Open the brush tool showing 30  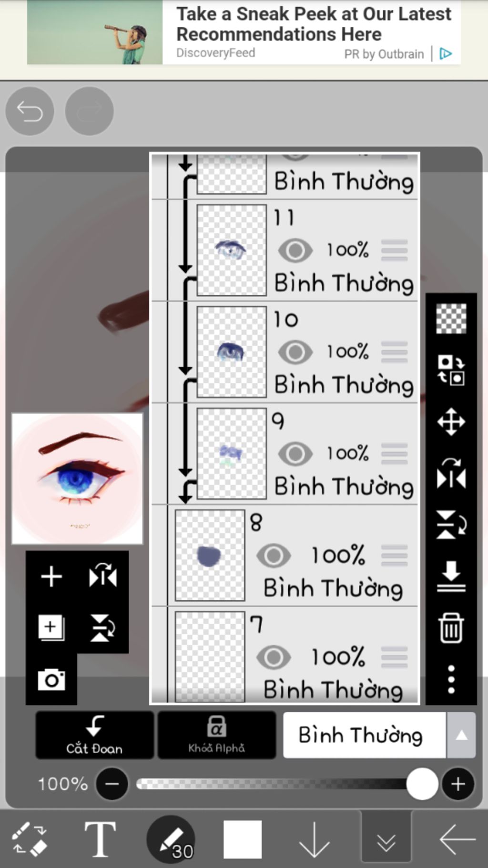[x=171, y=839]
